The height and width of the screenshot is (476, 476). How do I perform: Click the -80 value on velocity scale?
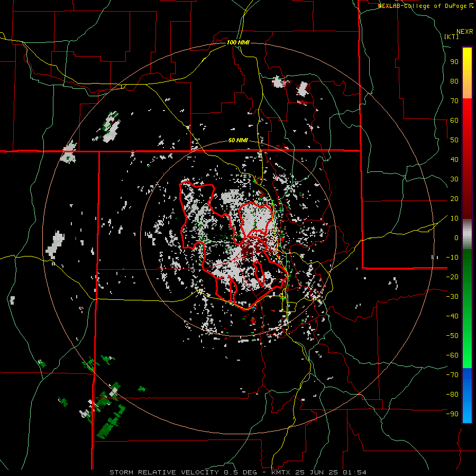pos(452,395)
